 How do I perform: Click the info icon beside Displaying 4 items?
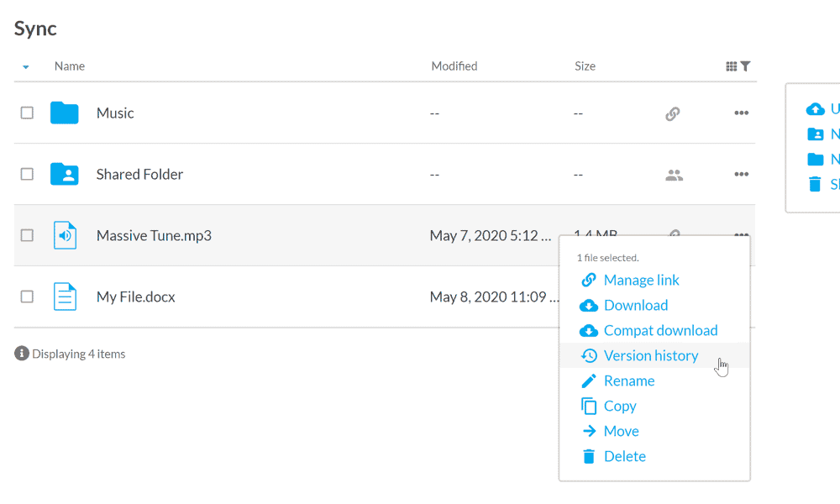[22, 354]
